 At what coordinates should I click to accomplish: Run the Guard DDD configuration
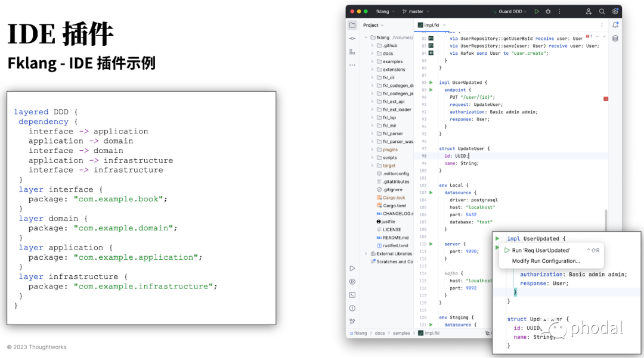[x=537, y=11]
